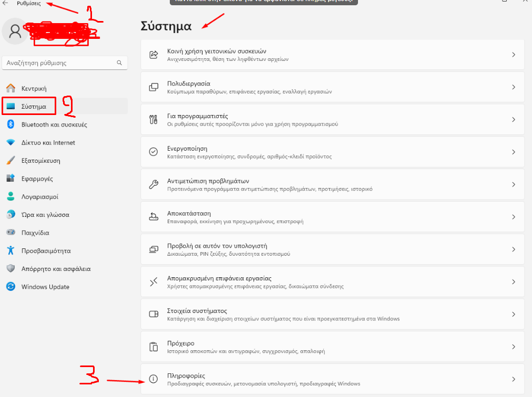Click the search magnifier icon in settings search
Viewport: 532px width, 397px height.
click(x=119, y=62)
